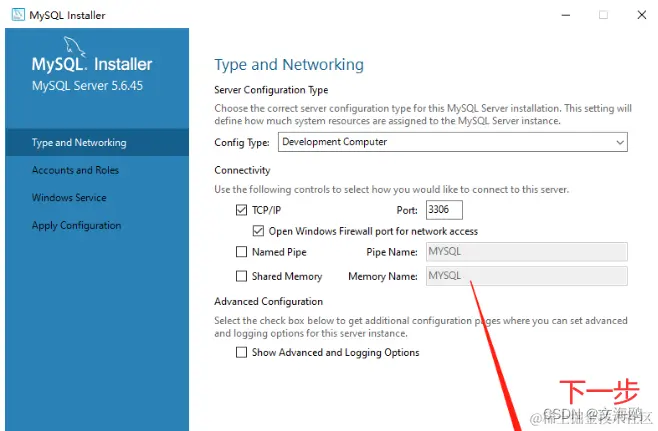The width and height of the screenshot is (658, 431).
Task: Click the Type and Networking heading
Action: (x=289, y=65)
